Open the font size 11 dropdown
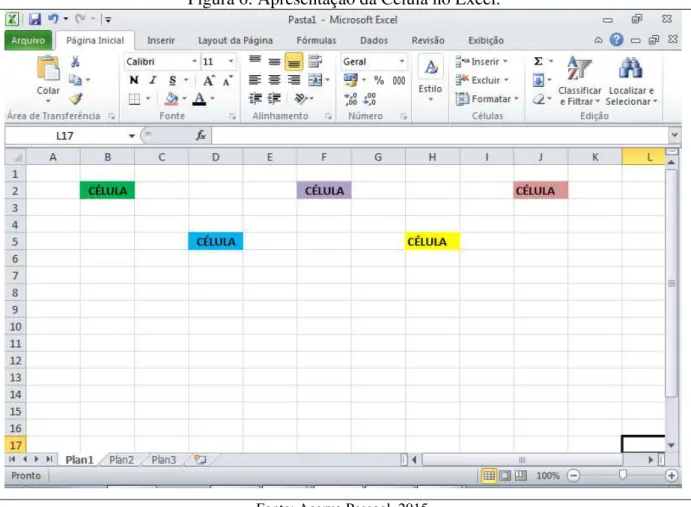691x507 pixels. click(230, 61)
